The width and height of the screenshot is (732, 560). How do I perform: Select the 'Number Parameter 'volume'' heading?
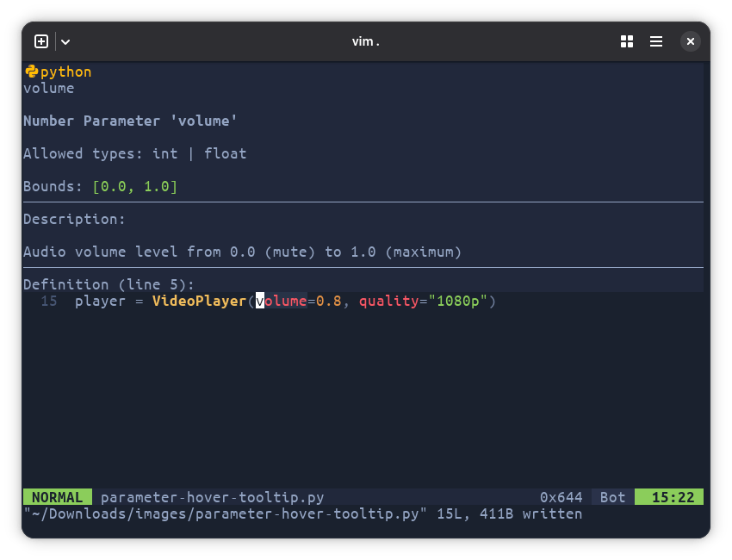click(130, 121)
